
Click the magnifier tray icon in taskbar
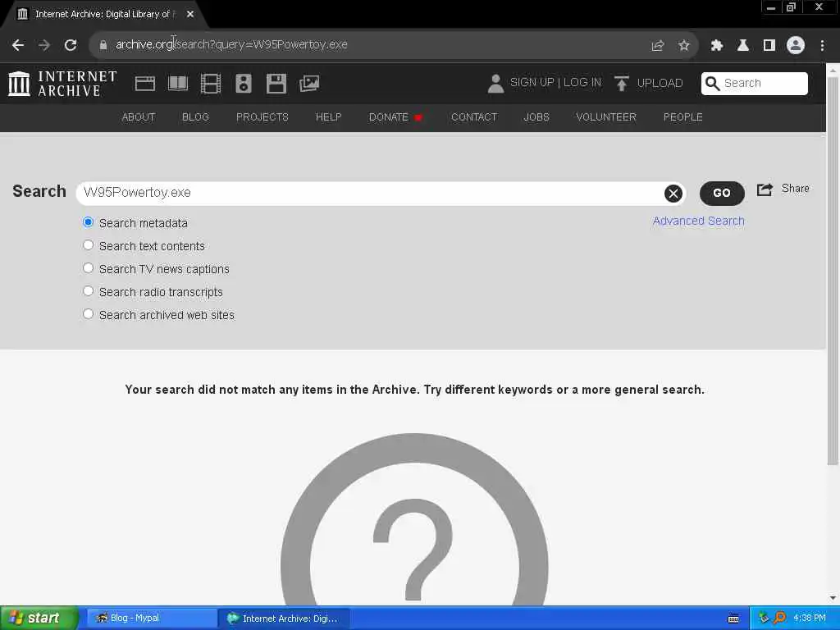[x=779, y=619]
